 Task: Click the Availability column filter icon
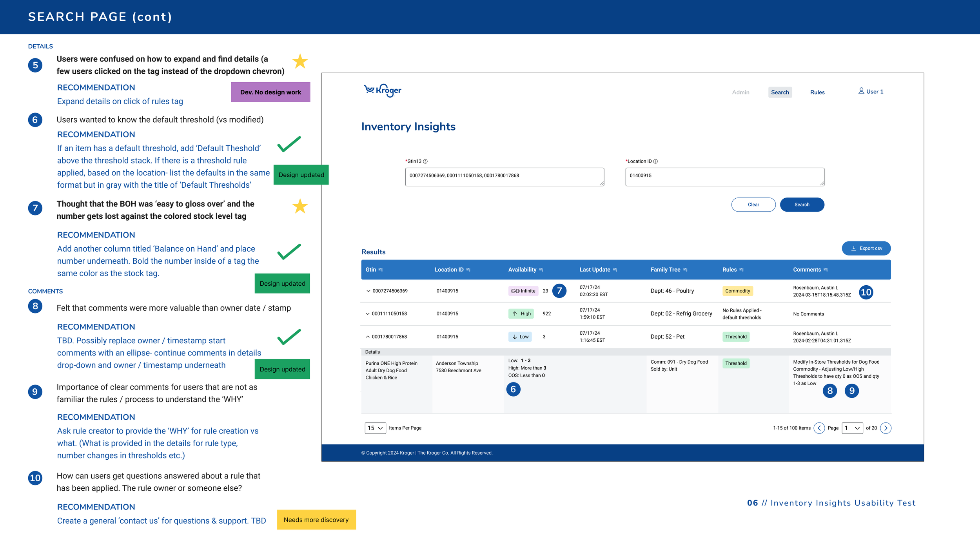541,270
